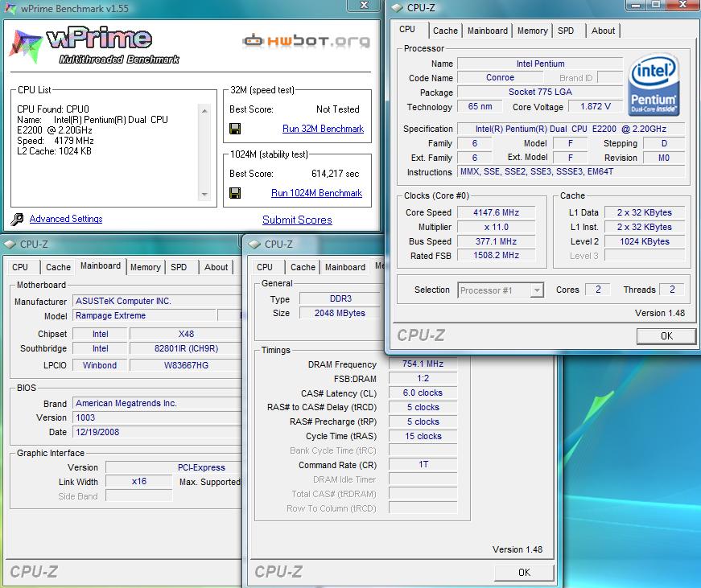Click OK in the CPU-Z Memory window

(x=524, y=573)
